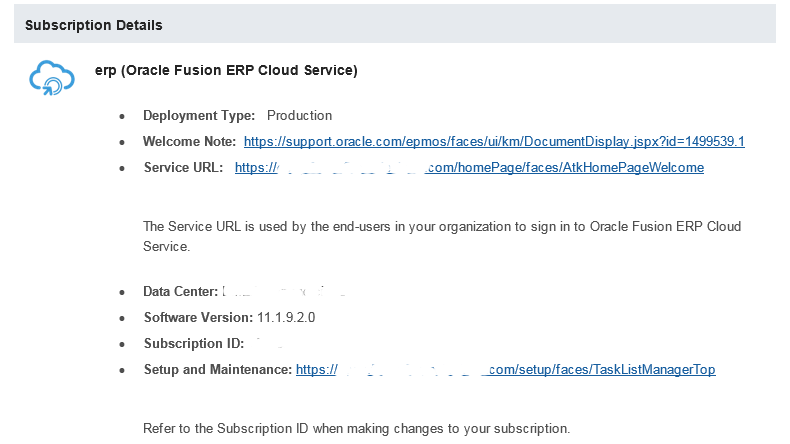Click the bullet before Software Version
The image size is (790, 444).
point(122,319)
